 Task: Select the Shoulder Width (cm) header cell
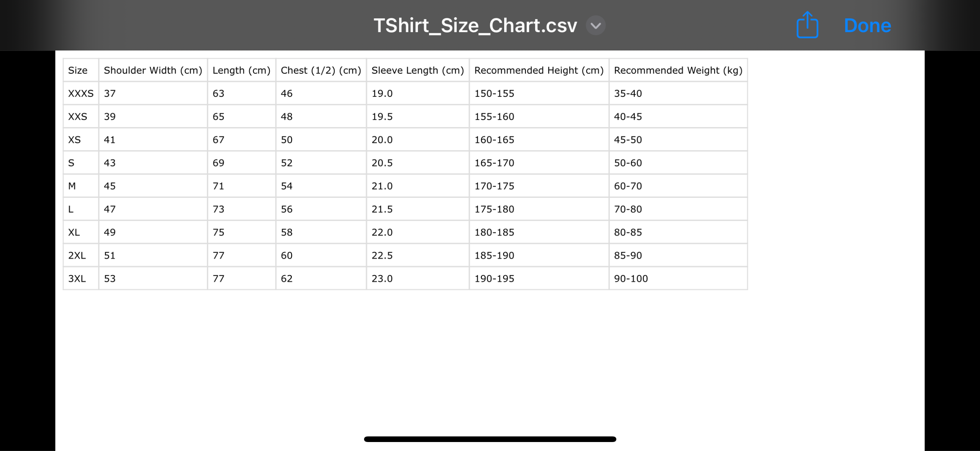pyautogui.click(x=153, y=70)
